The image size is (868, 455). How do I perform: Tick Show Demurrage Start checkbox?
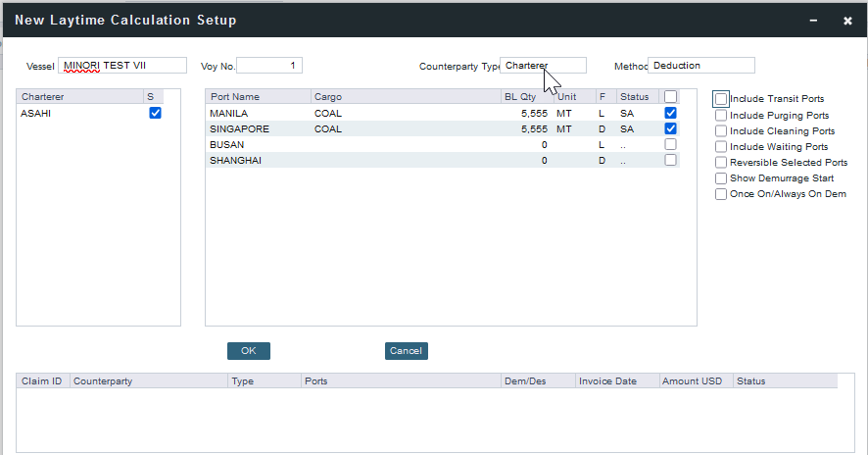(721, 178)
